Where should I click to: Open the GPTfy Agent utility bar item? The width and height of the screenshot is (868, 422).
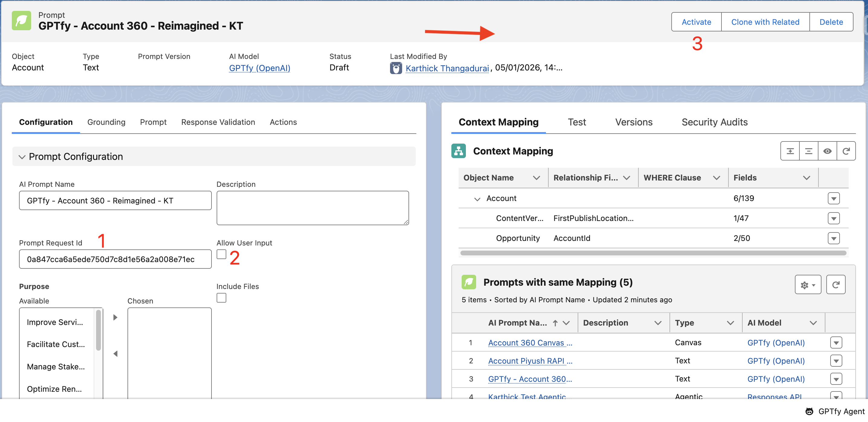(x=835, y=411)
